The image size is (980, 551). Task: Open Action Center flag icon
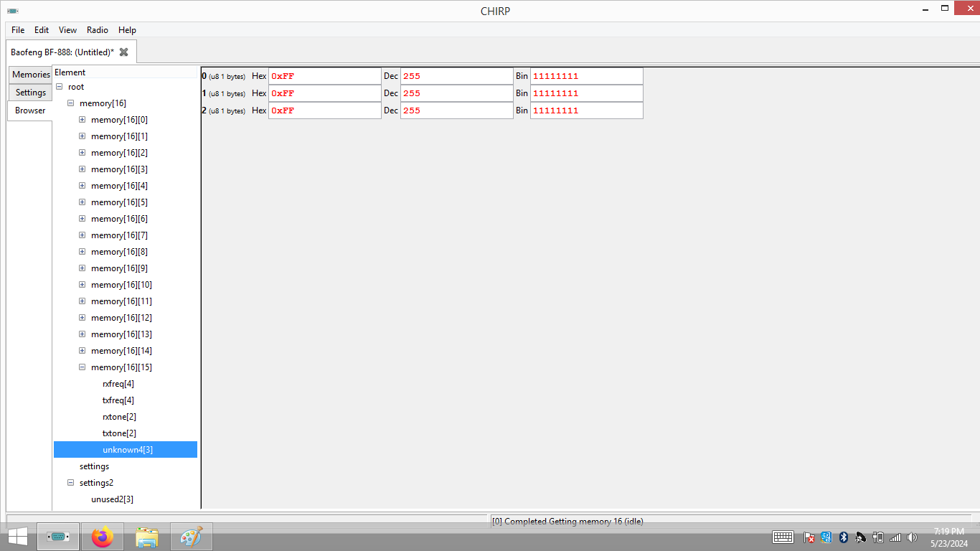pos(809,537)
